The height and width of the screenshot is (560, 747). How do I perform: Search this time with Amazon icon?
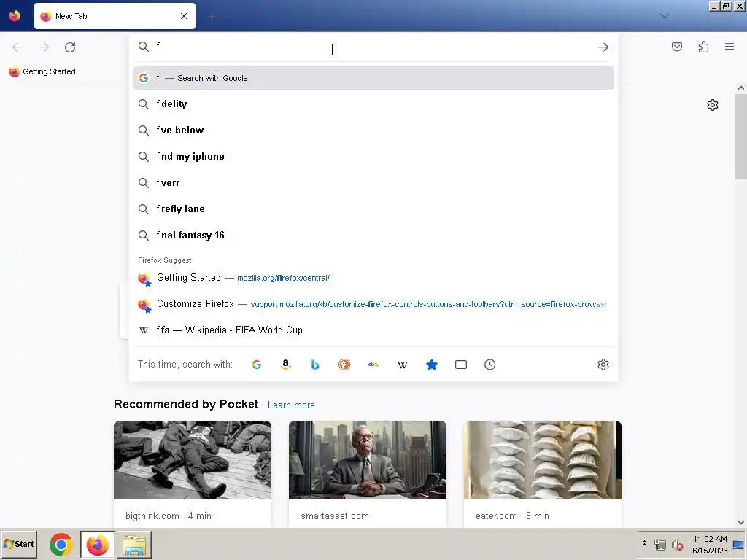286,365
